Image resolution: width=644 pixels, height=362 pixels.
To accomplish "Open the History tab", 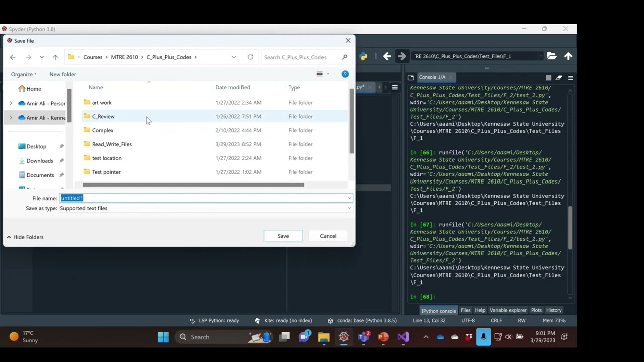I will click(x=554, y=310).
